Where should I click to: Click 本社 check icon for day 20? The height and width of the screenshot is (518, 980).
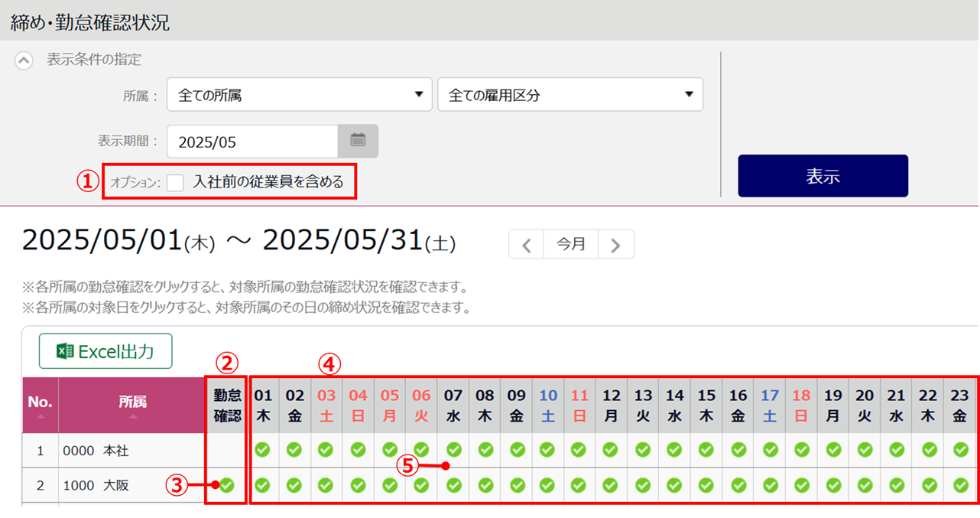point(865,450)
